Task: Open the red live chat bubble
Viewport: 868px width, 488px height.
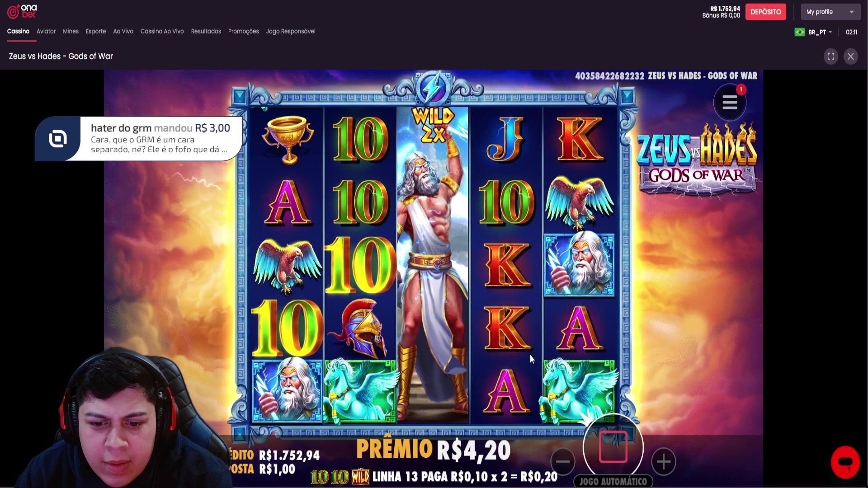Action: pyautogui.click(x=845, y=462)
